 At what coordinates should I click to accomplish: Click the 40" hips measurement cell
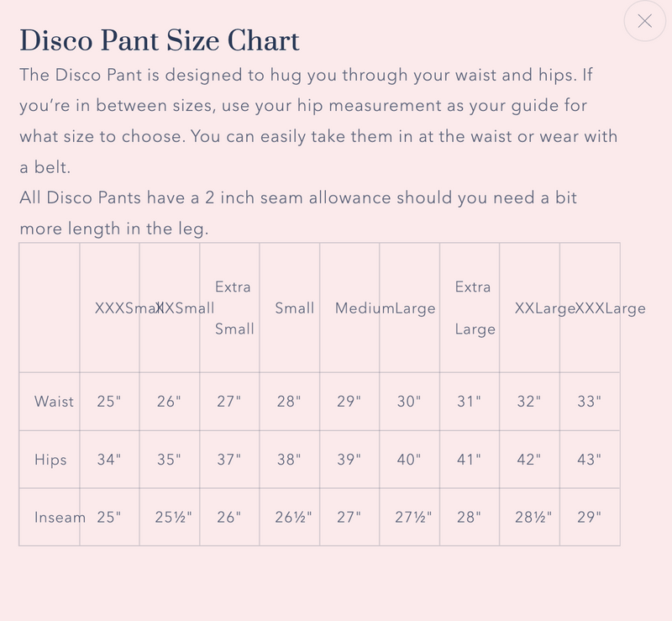[x=409, y=460]
